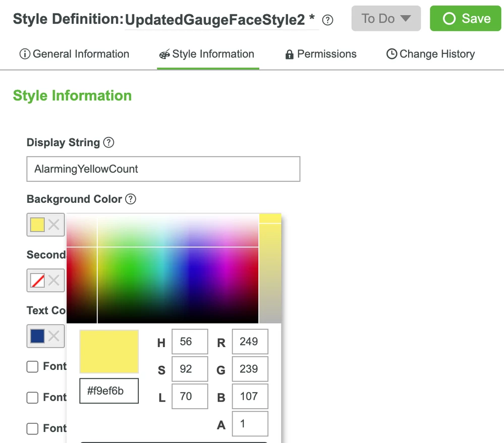The height and width of the screenshot is (443, 504).
Task: Clear background color with X icon
Action: click(53, 225)
